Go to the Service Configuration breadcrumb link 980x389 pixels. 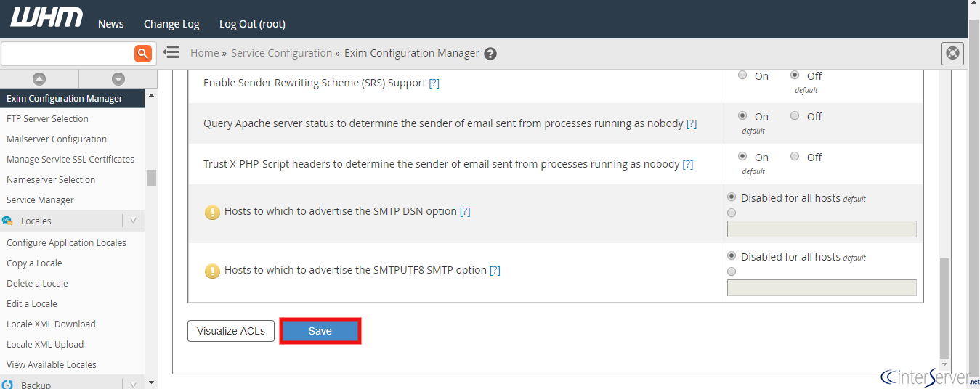click(x=281, y=53)
